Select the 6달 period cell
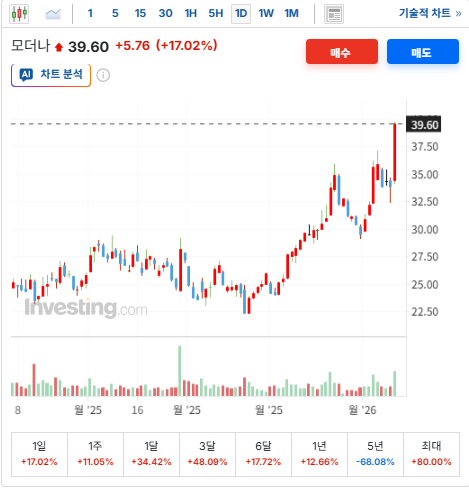The image size is (469, 490). point(263,454)
